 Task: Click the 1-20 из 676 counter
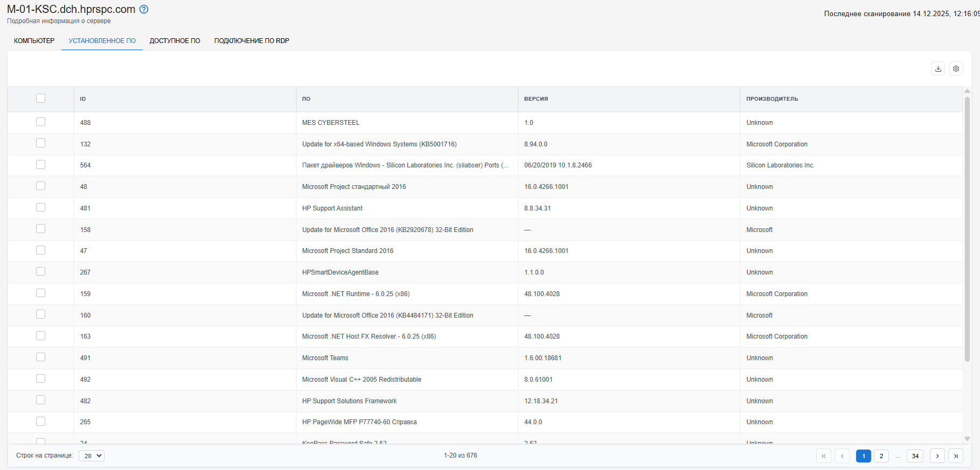click(461, 455)
